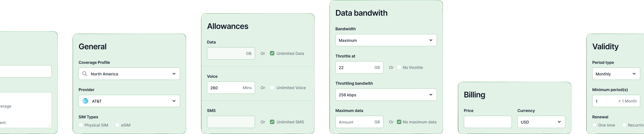644x134 pixels.
Task: Select the One time renewal option
Action: [x=594, y=125]
